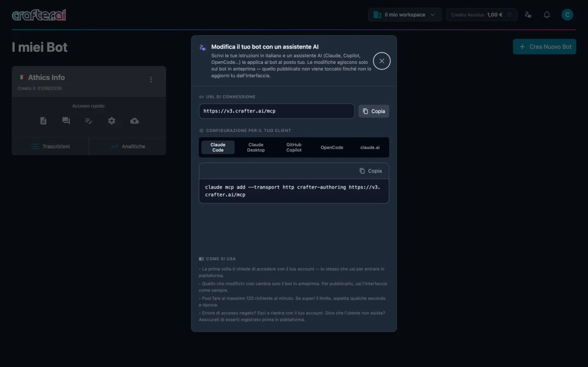Image resolution: width=588 pixels, height=367 pixels.
Task: Click Crea Nuovo Bot button
Action: pos(545,46)
